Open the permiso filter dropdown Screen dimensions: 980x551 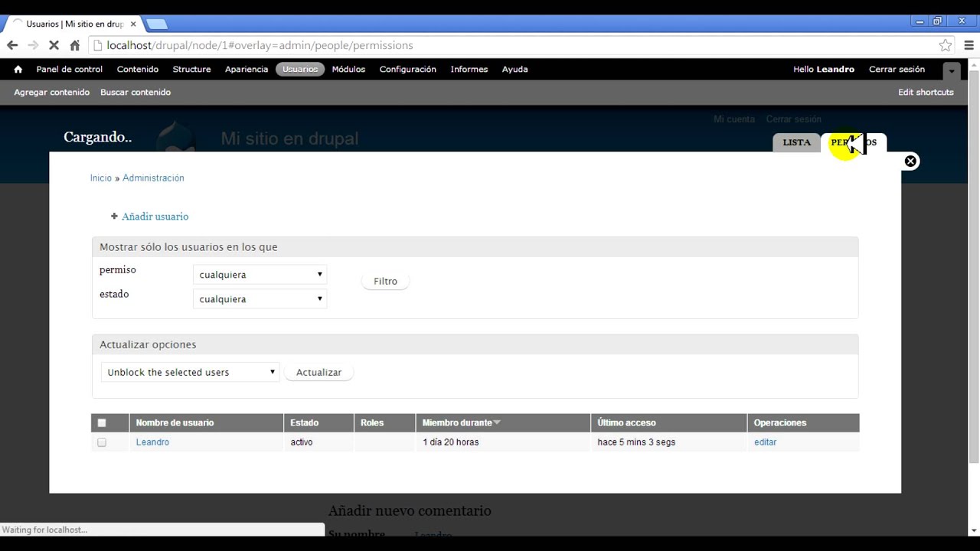click(x=260, y=274)
